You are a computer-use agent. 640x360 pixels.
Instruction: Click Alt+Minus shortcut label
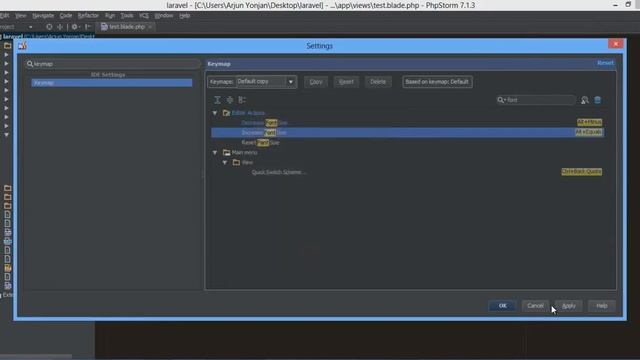589,122
